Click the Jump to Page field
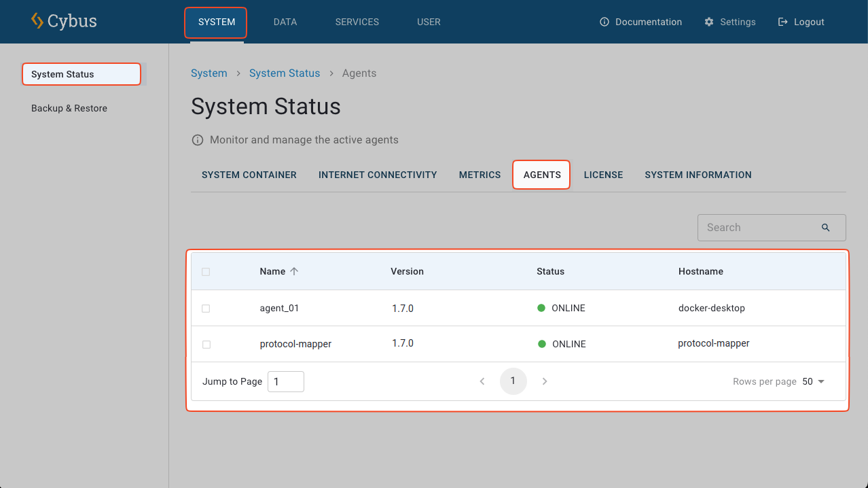This screenshot has width=868, height=488. click(x=285, y=381)
